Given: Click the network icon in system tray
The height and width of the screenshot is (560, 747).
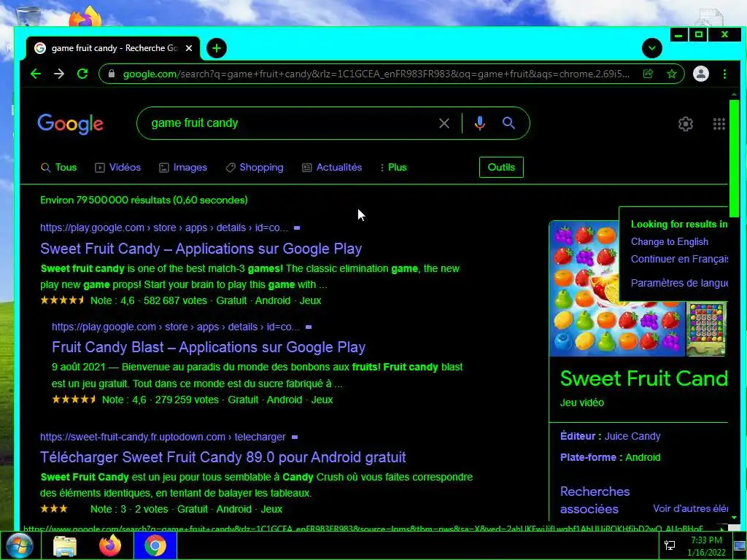Looking at the screenshot, I should [670, 545].
